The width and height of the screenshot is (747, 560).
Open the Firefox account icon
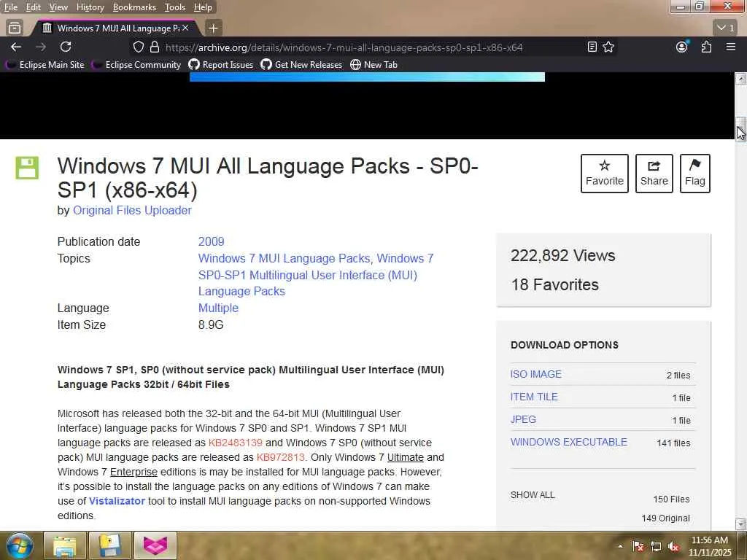pos(682,47)
